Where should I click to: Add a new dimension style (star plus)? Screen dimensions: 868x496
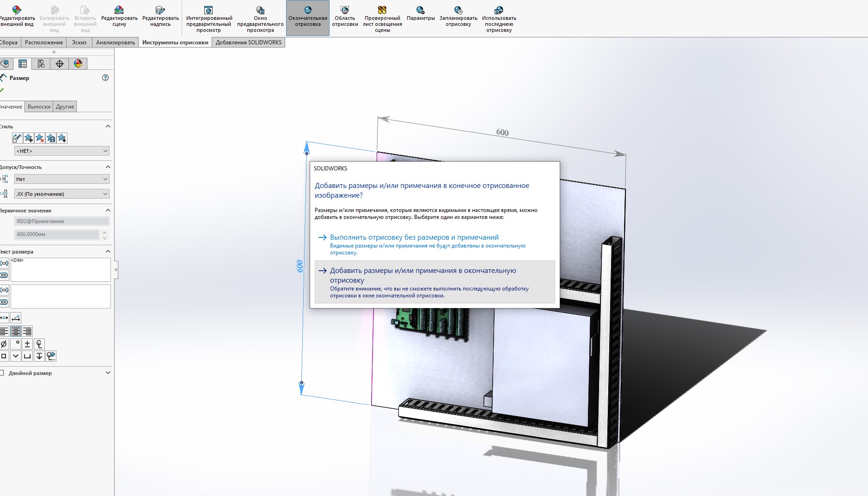pos(28,138)
